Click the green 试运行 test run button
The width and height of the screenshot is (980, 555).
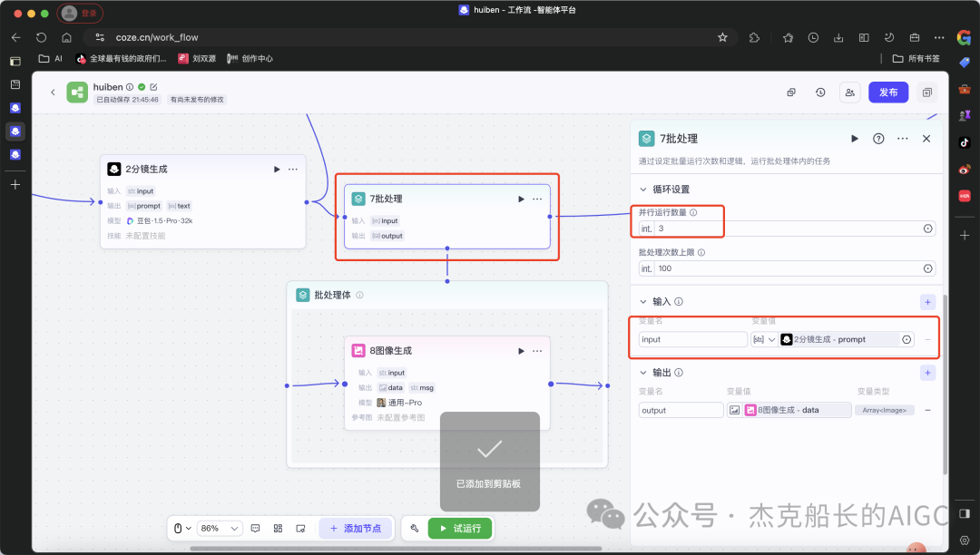click(460, 528)
